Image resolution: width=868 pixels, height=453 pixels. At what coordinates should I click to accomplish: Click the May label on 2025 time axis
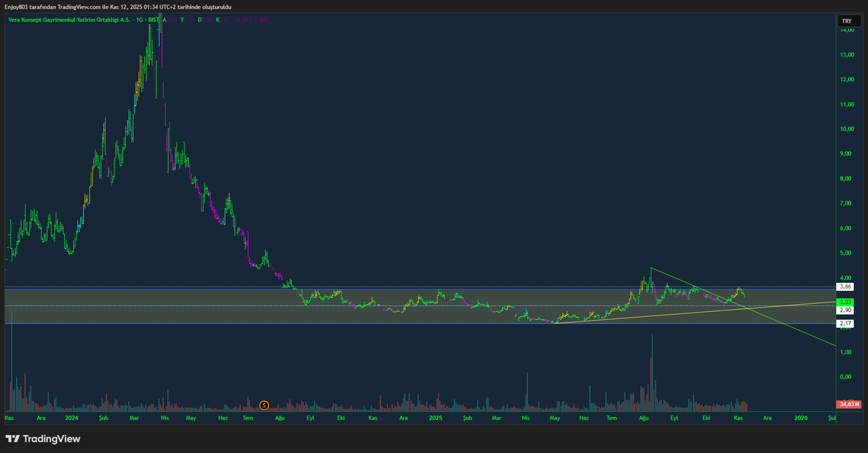coord(555,418)
